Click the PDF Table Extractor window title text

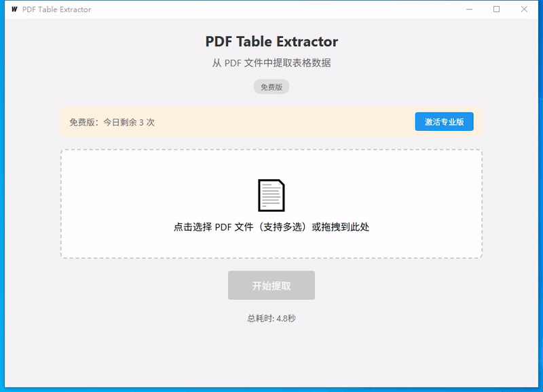click(x=56, y=9)
